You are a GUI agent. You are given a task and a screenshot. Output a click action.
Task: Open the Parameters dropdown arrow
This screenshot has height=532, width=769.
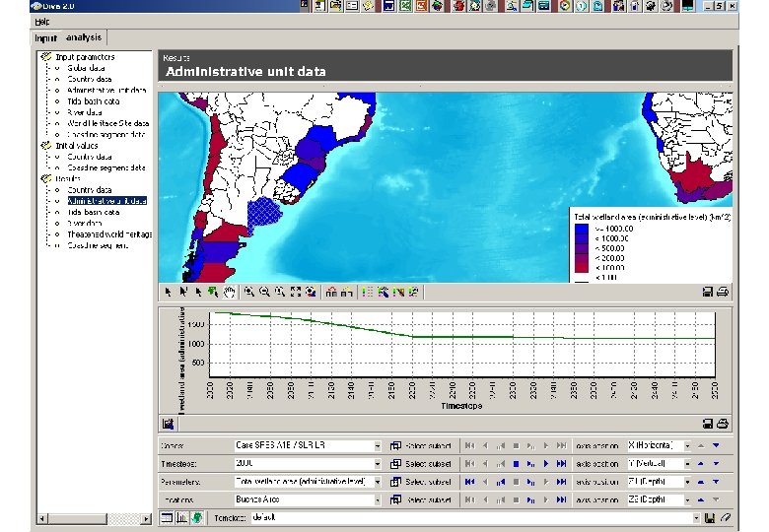[x=378, y=482]
